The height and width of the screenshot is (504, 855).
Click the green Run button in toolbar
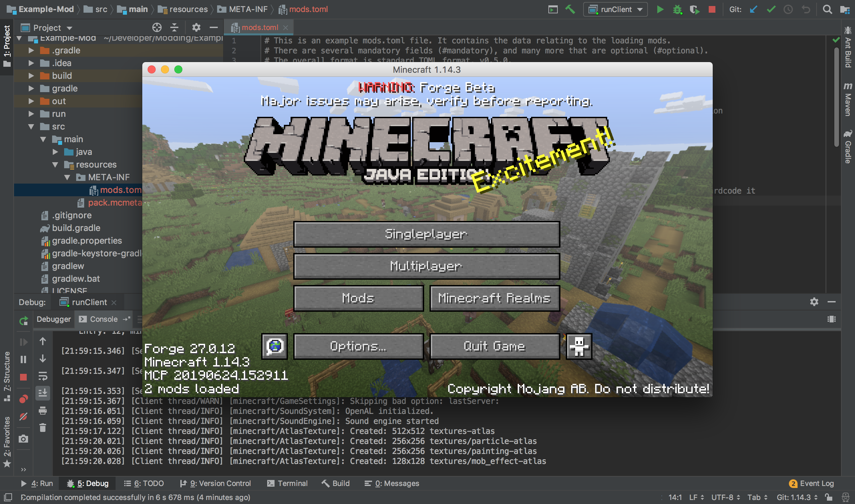[x=660, y=9]
